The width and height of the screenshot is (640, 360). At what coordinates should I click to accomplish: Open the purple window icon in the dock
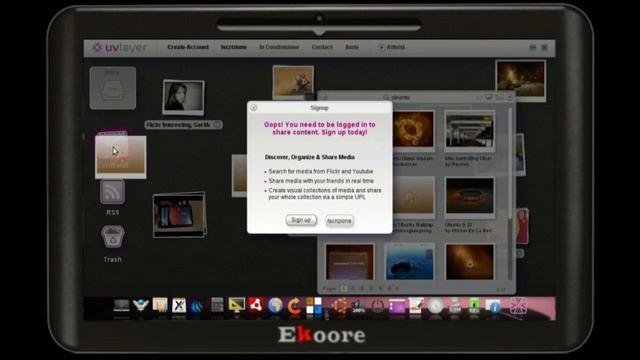coord(397,306)
